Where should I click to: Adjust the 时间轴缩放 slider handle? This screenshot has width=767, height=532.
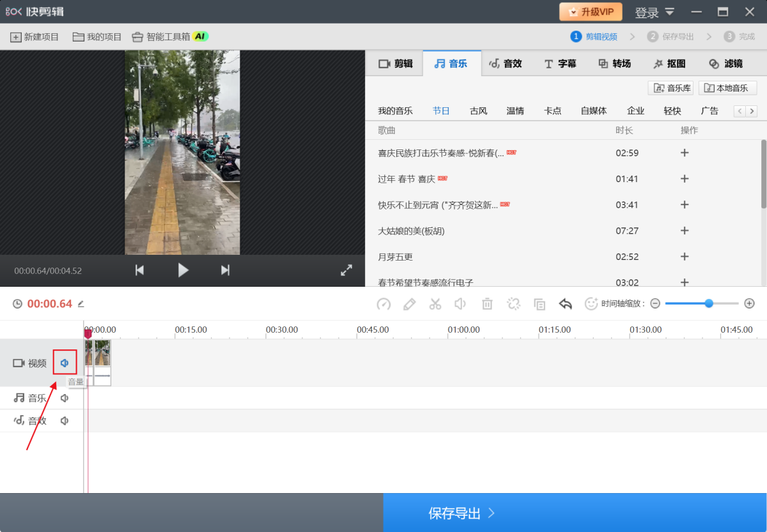coord(709,303)
